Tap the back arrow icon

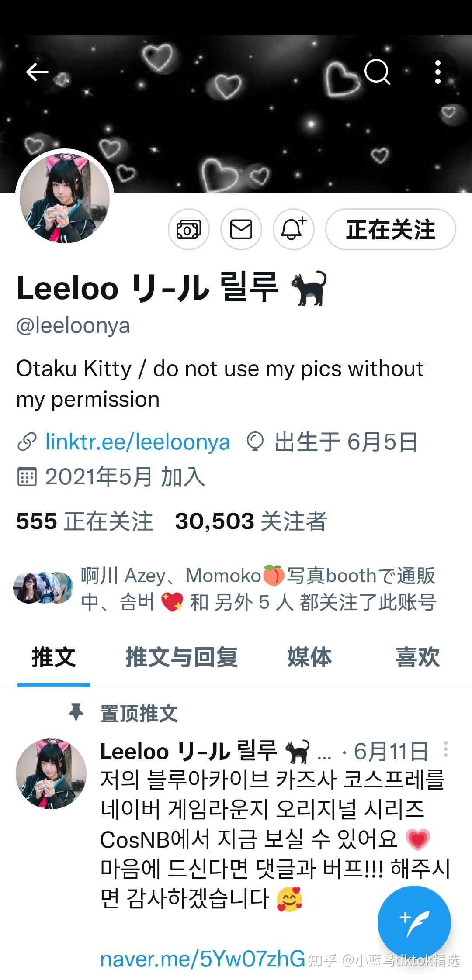coord(37,72)
